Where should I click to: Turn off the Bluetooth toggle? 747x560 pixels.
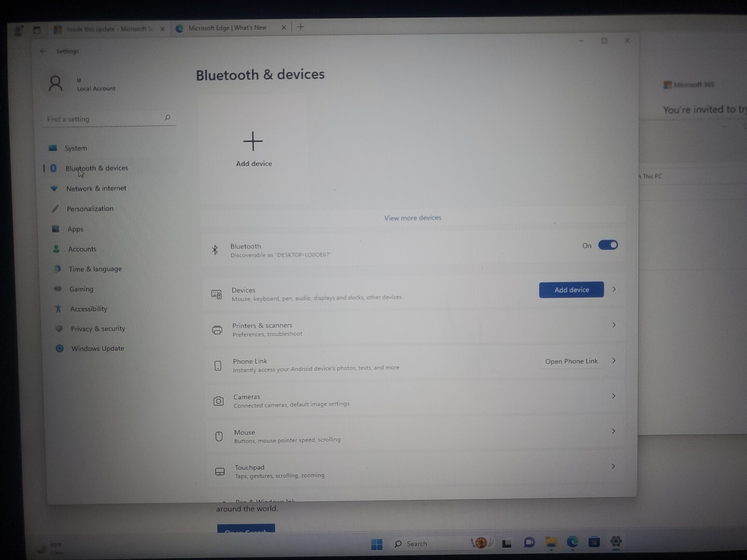[608, 245]
